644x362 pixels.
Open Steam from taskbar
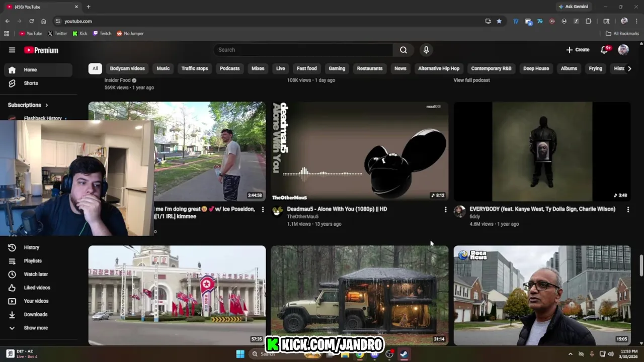[404, 354]
